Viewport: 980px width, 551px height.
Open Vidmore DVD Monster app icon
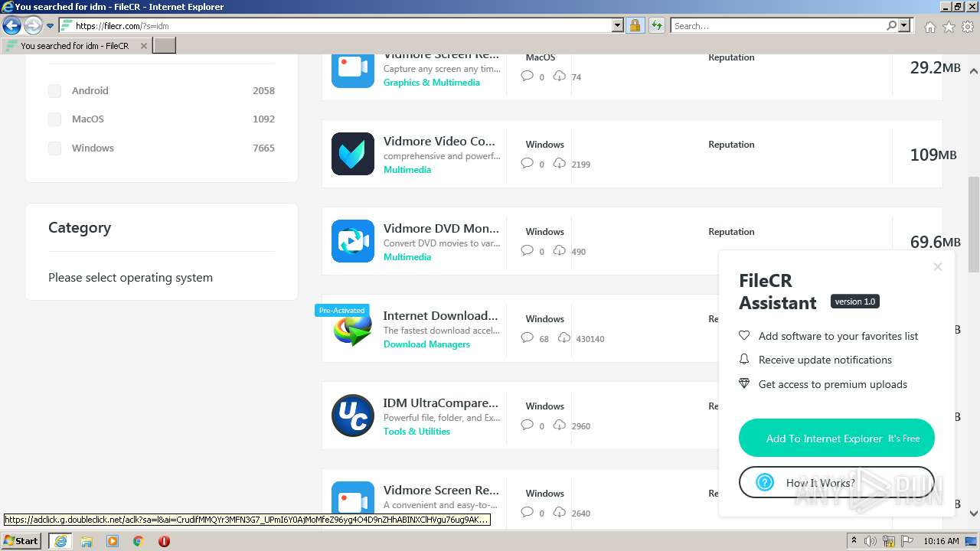tap(353, 241)
